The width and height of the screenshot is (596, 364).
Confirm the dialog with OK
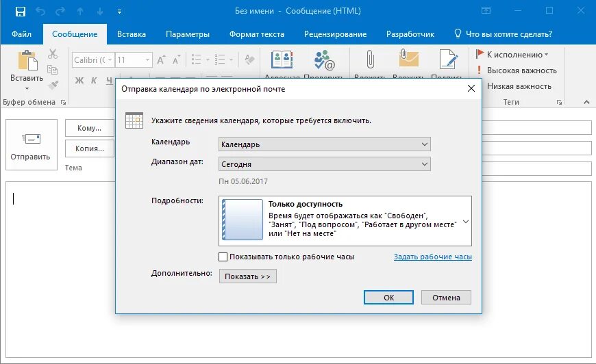point(388,297)
